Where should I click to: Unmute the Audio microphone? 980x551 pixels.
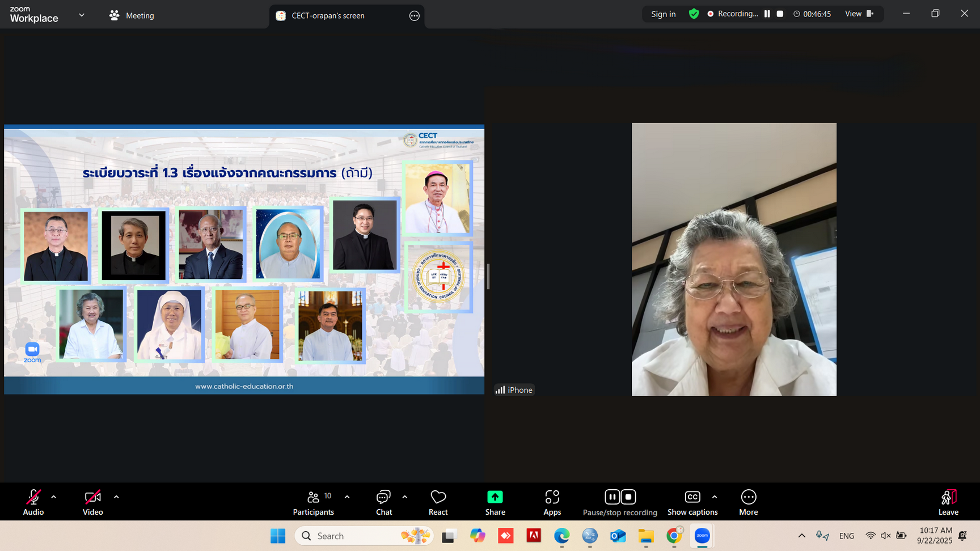(33, 502)
